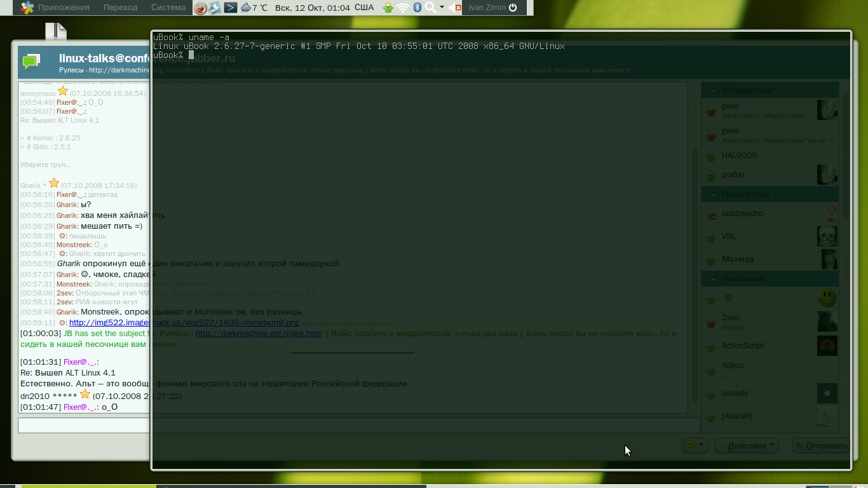Click the green messenger status icon in tray
868x488 pixels.
tap(388, 8)
